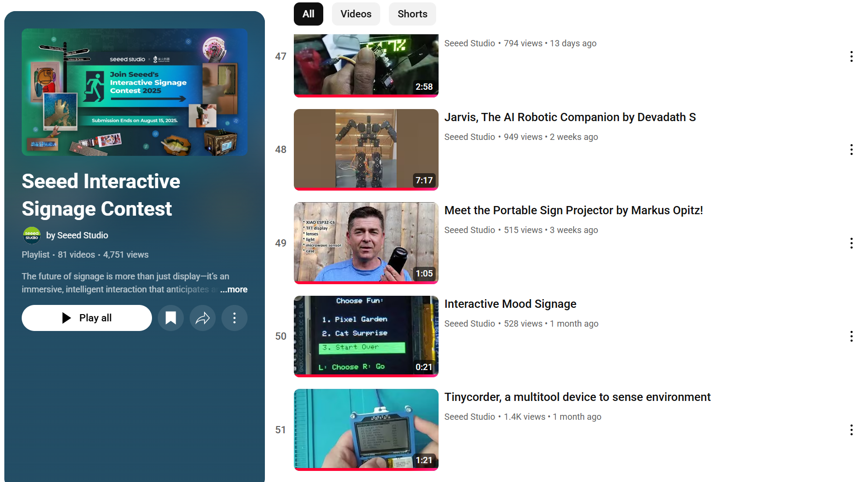
Task: Open options menu for video 47
Action: (851, 56)
